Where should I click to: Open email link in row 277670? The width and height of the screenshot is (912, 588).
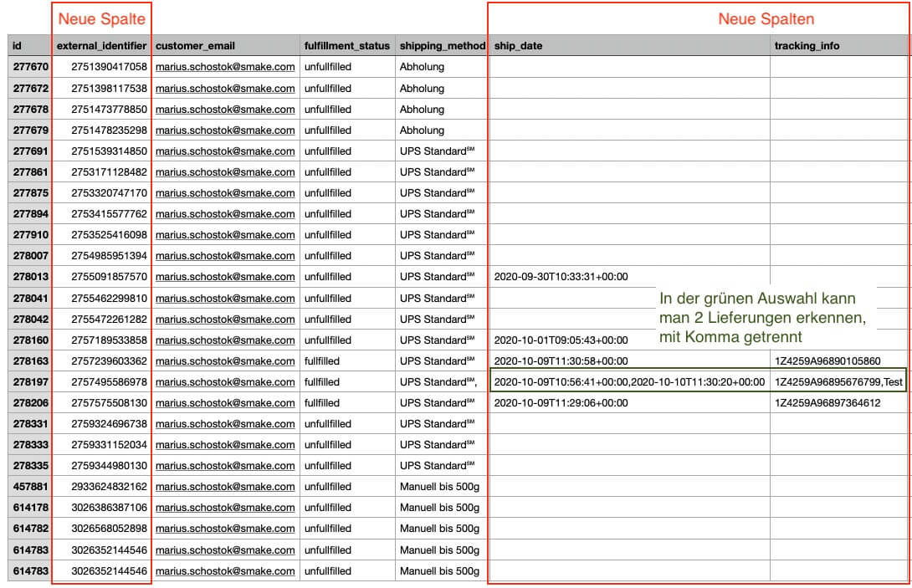[x=225, y=67]
